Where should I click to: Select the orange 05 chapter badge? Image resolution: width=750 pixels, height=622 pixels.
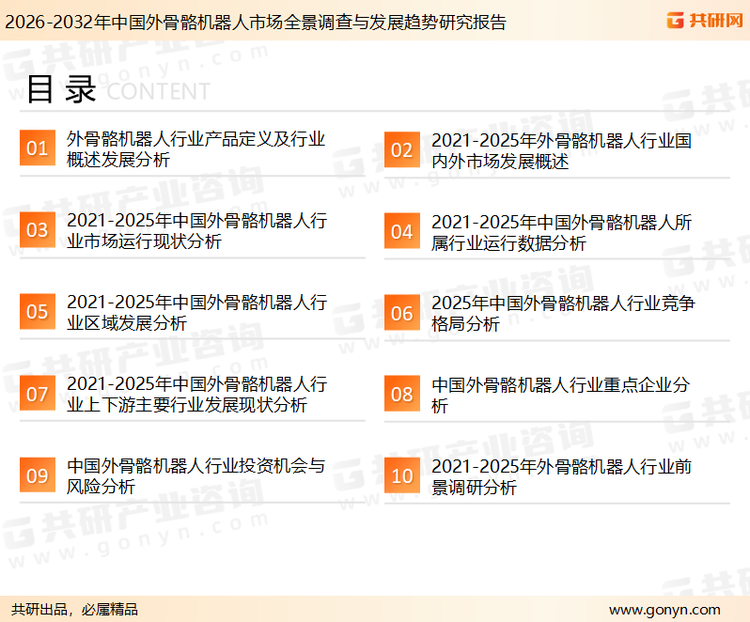point(37,311)
